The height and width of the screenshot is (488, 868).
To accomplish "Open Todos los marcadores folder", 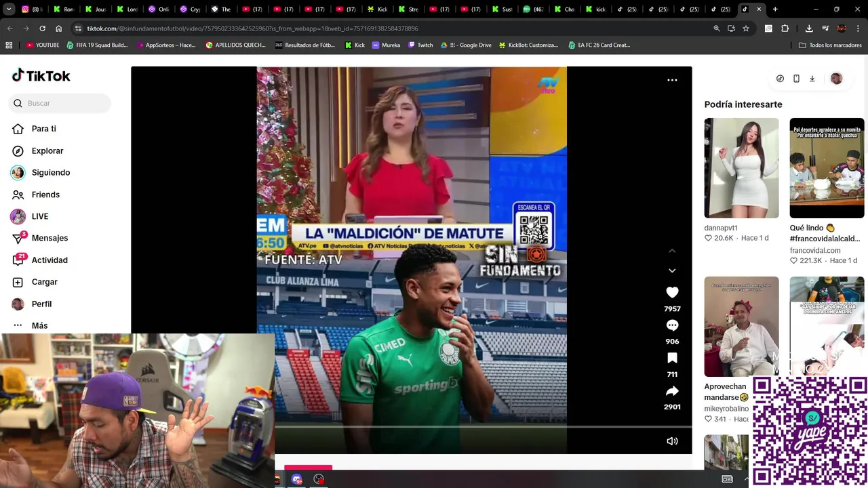I will (830, 45).
